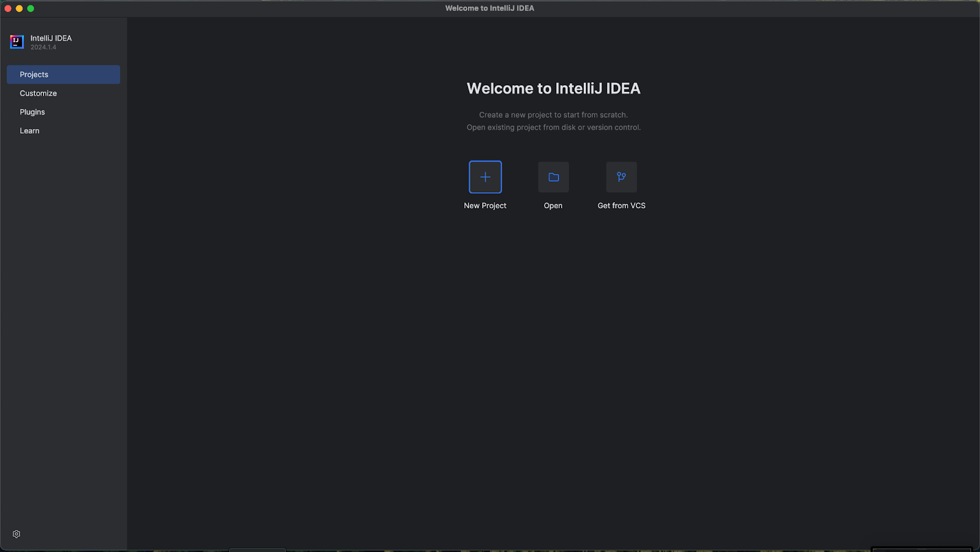The height and width of the screenshot is (552, 980).
Task: Click the Welcome to IntelliJ IDEA heading
Action: coord(553,88)
